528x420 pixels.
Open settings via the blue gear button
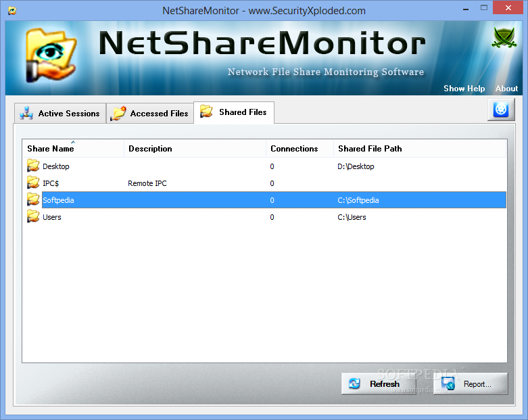[501, 110]
